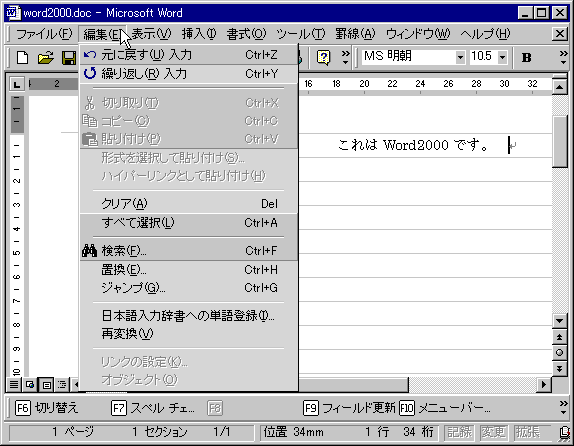Switch to outline view icon
Image resolution: width=574 pixels, height=446 pixels.
tap(62, 384)
